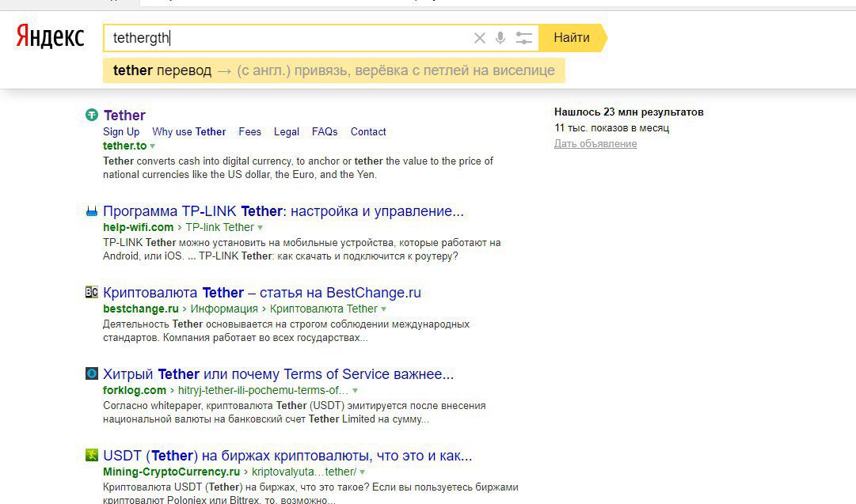Click the Tether site favicon
856x504 pixels.
point(92,115)
